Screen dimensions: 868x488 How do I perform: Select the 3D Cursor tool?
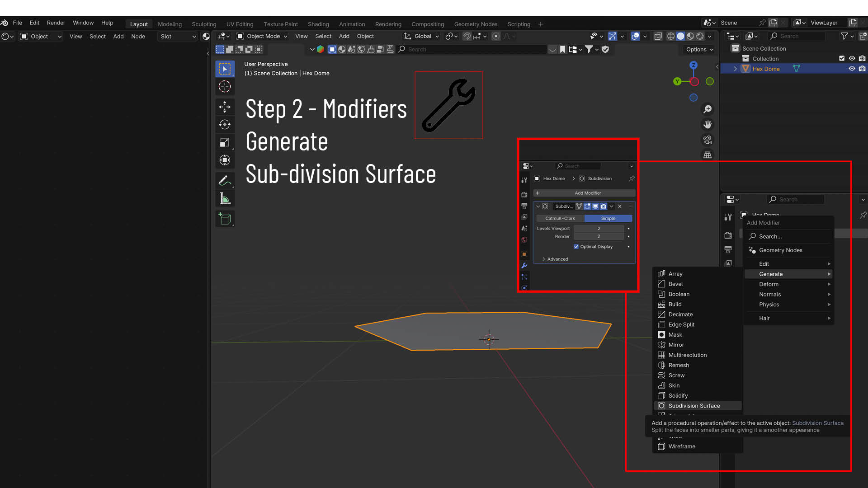(x=225, y=86)
